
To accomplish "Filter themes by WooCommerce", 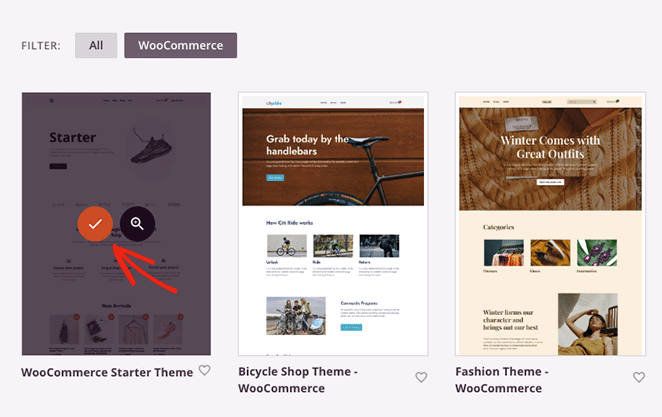I will click(x=180, y=45).
